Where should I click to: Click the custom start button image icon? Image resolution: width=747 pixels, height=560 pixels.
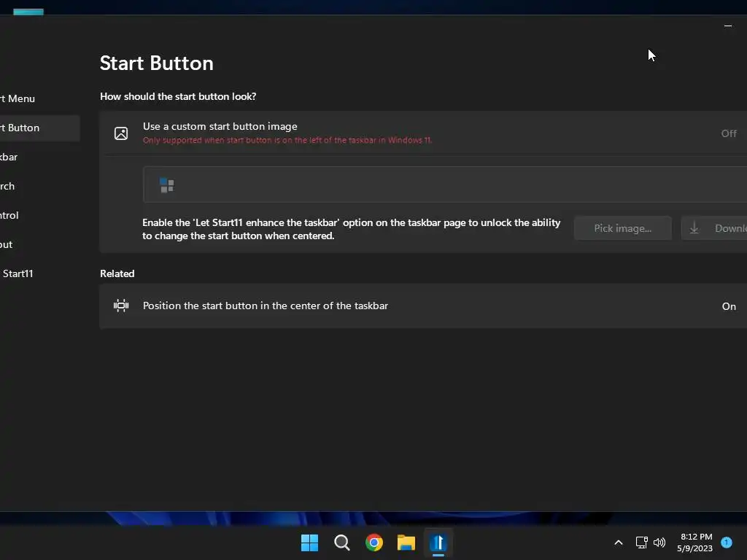coord(121,133)
